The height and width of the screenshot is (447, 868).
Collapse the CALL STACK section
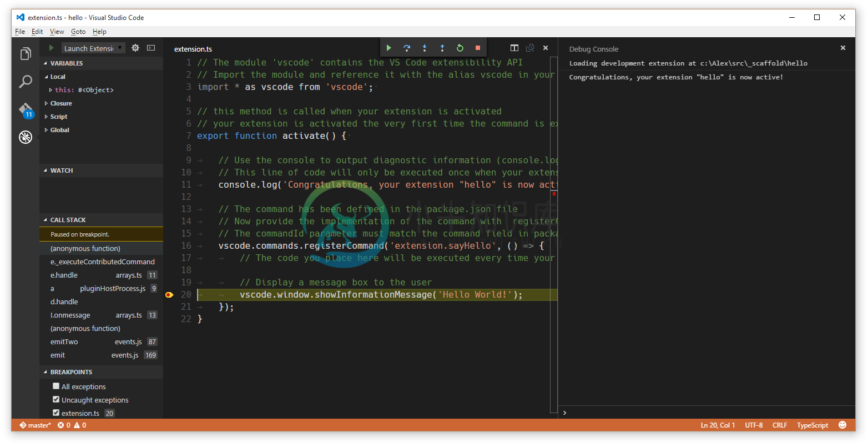point(102,220)
